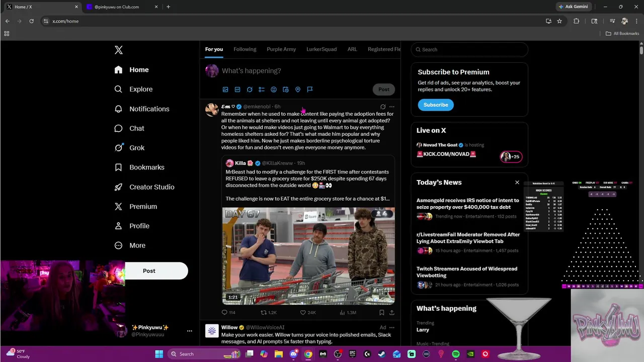Open Chat in the sidebar
This screenshot has width=644, height=362.
(129, 128)
